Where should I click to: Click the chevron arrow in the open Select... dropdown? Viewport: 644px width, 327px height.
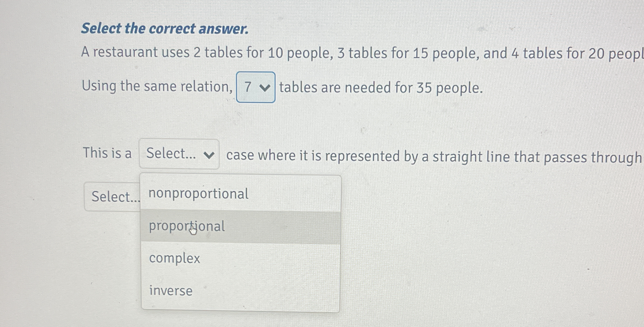pyautogui.click(x=209, y=155)
